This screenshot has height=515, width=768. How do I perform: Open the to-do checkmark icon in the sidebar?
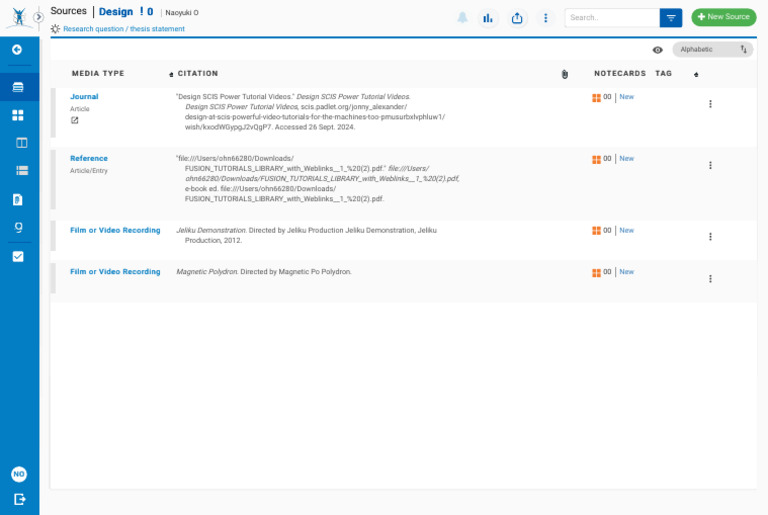[18, 256]
